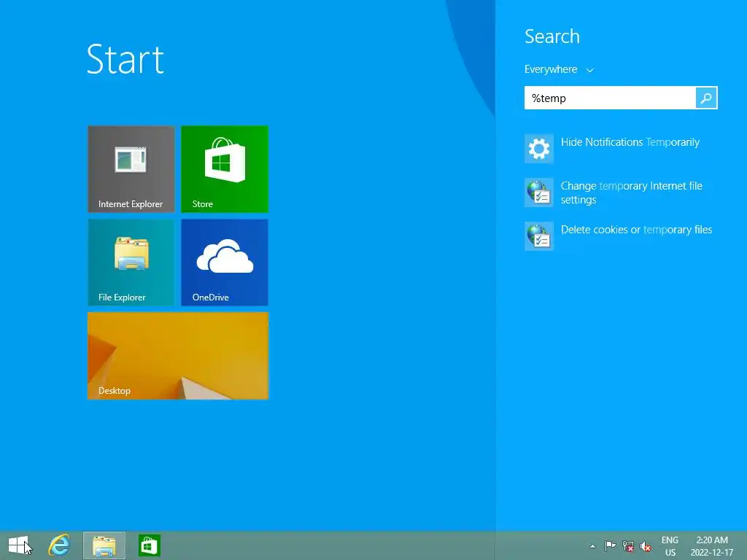Open the Internet Explorer tile
747x560 pixels.
pos(131,169)
